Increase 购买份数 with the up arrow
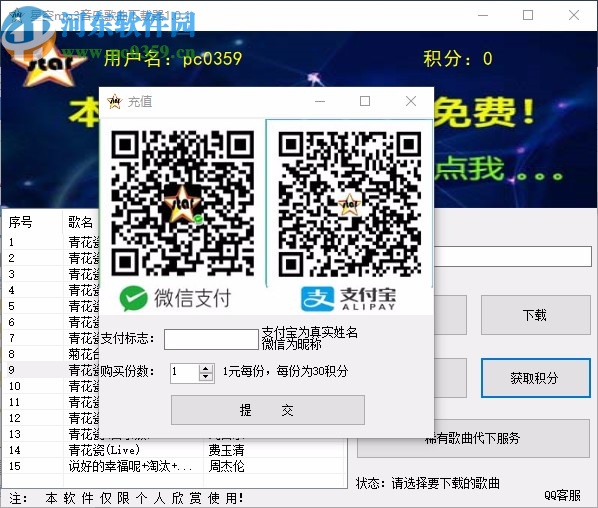The image size is (598, 508). coord(206,369)
